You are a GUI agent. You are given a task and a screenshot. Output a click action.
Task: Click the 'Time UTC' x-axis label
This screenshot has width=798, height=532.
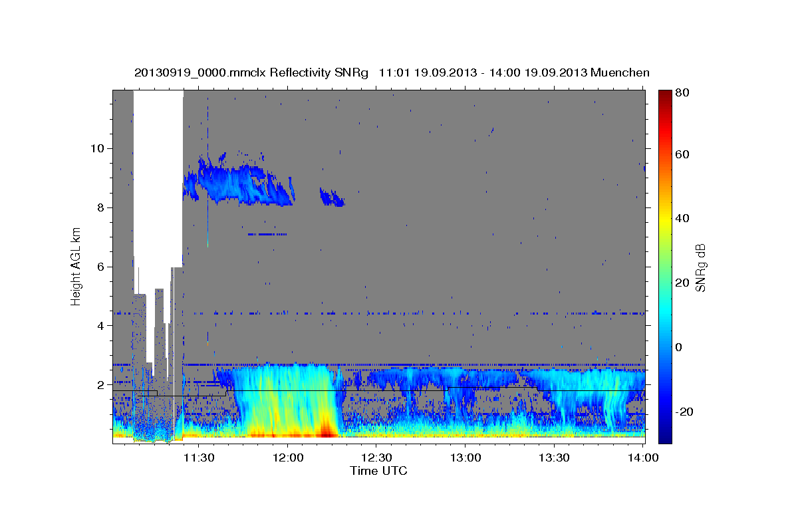pyautogui.click(x=378, y=471)
